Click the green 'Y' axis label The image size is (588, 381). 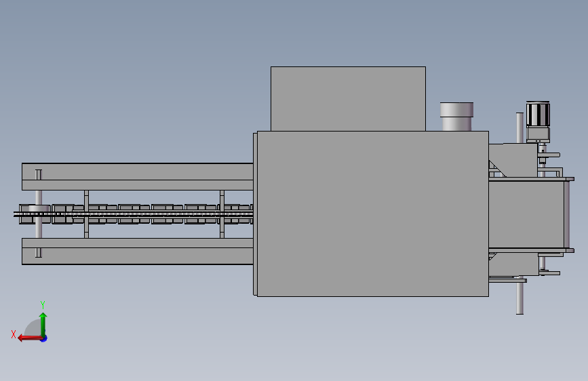pyautogui.click(x=43, y=304)
